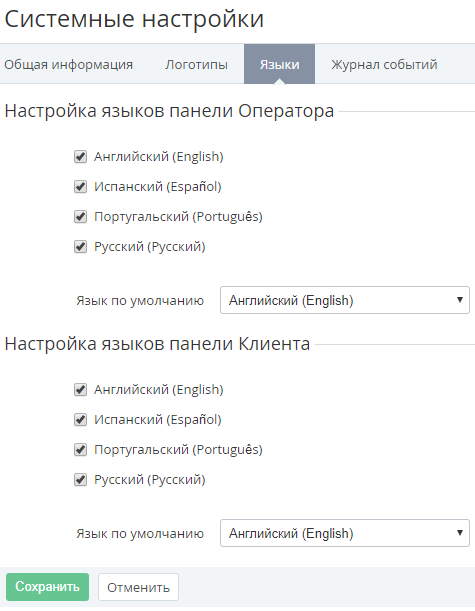Click the Client dropdown arrow
This screenshot has height=611, width=475.
460,533
